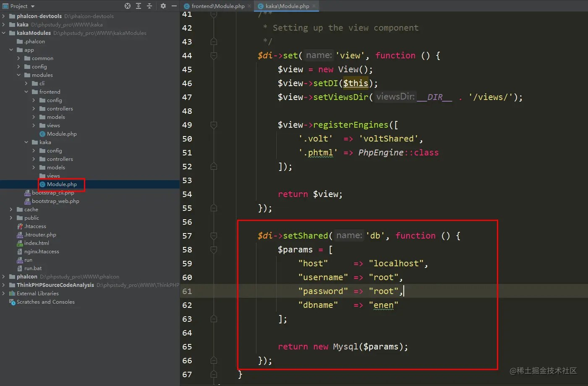Expand the public folder

[x=11, y=218]
